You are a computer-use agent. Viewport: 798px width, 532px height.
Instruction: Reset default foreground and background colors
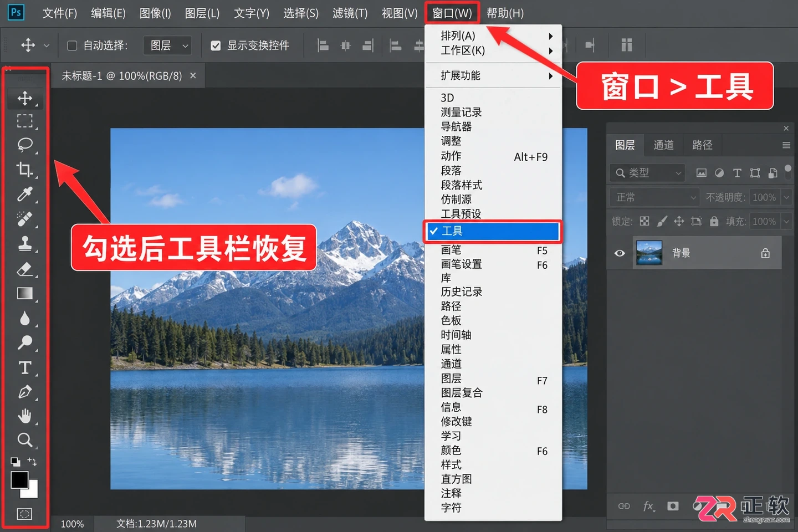16,462
